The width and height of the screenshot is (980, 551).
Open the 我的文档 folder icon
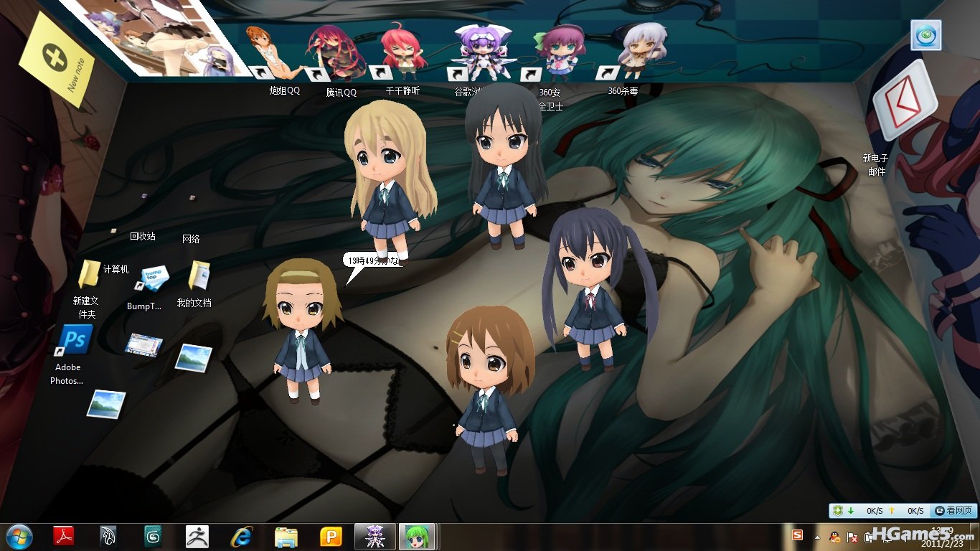199,275
